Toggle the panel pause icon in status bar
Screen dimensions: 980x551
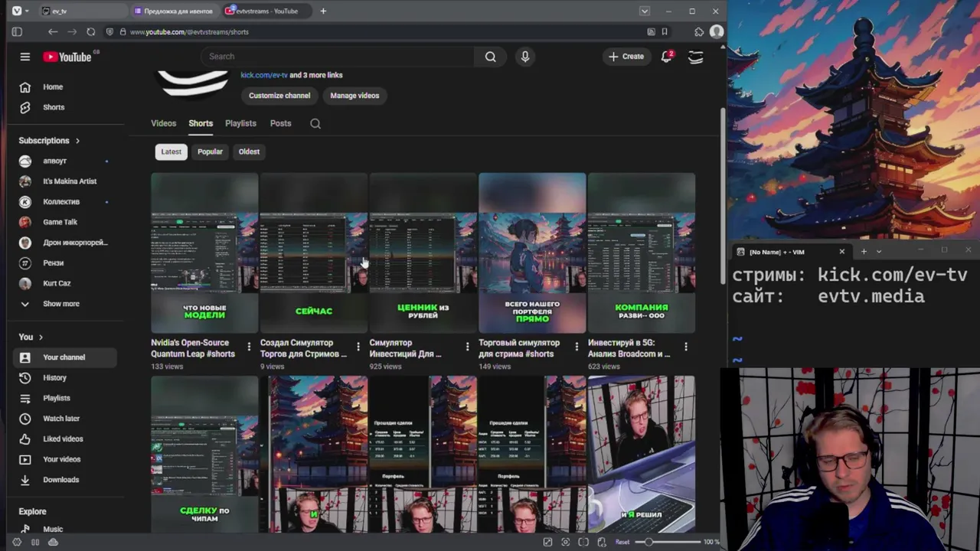(x=35, y=542)
